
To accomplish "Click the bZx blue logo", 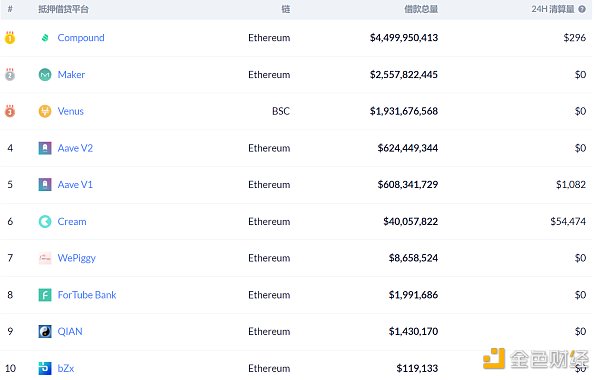I will click(x=45, y=368).
